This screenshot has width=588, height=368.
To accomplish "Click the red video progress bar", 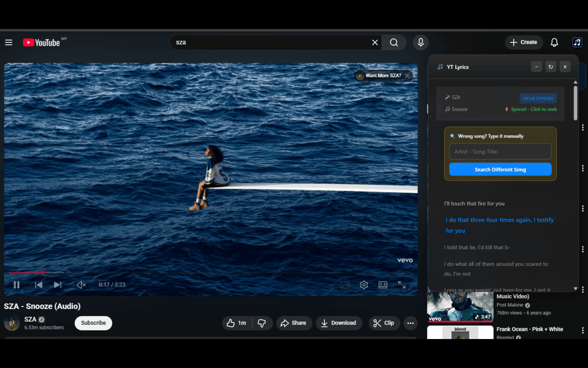I will 25,272.
